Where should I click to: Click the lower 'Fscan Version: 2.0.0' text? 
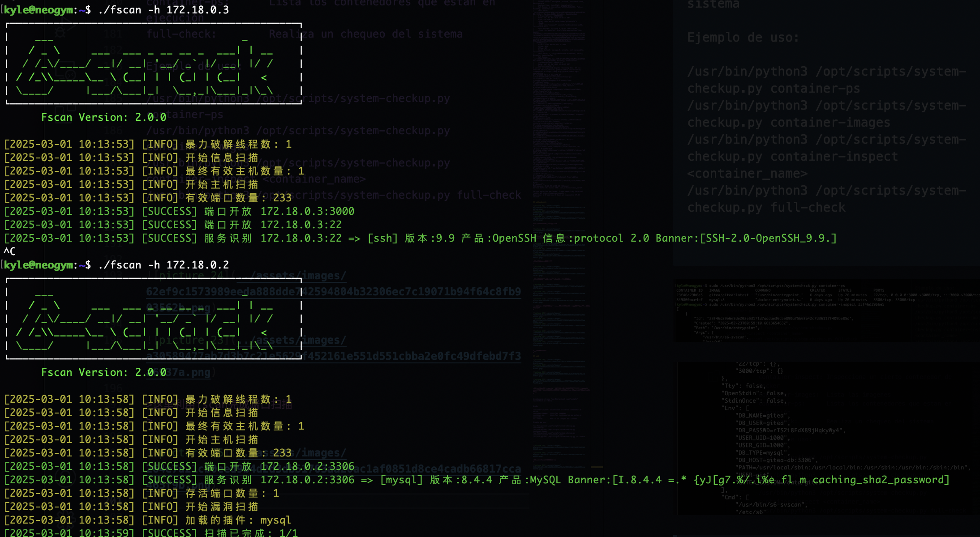pos(103,372)
